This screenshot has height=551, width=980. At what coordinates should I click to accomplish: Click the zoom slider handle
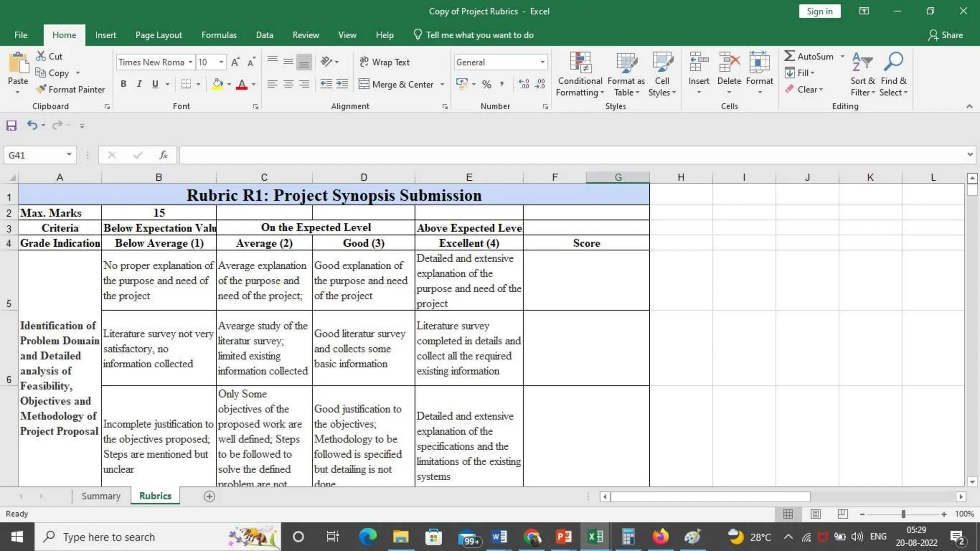point(903,514)
